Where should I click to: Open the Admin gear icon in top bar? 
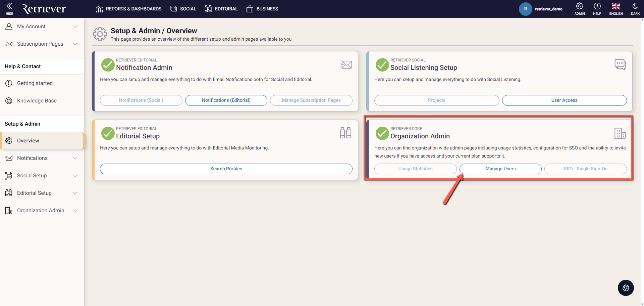(x=580, y=6)
